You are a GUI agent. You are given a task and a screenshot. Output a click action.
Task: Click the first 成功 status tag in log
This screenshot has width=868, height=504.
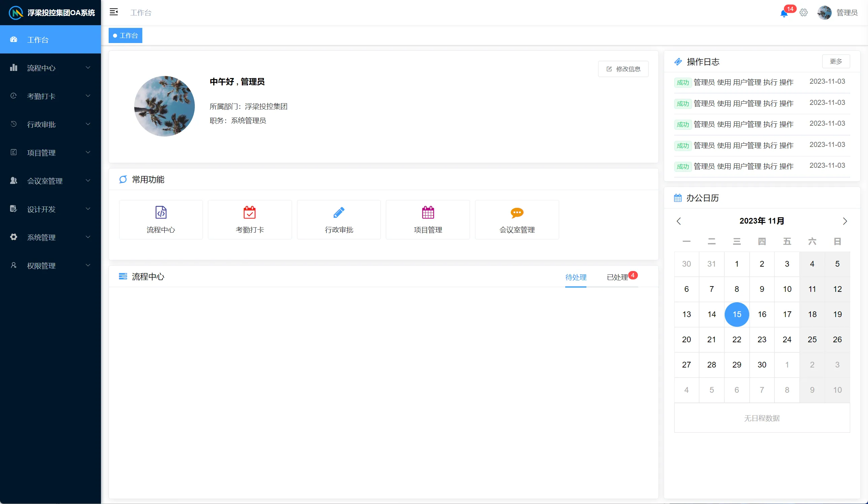(x=683, y=83)
